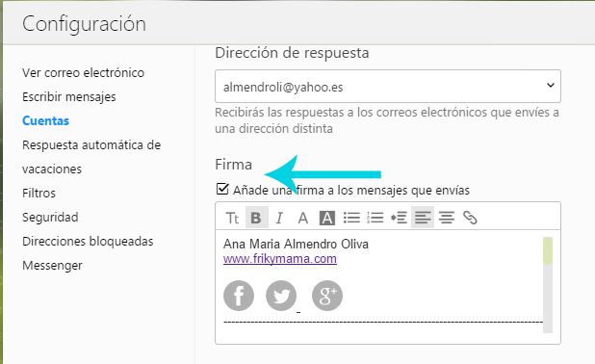
Task: Pick text highlight background color icon
Action: [x=327, y=218]
